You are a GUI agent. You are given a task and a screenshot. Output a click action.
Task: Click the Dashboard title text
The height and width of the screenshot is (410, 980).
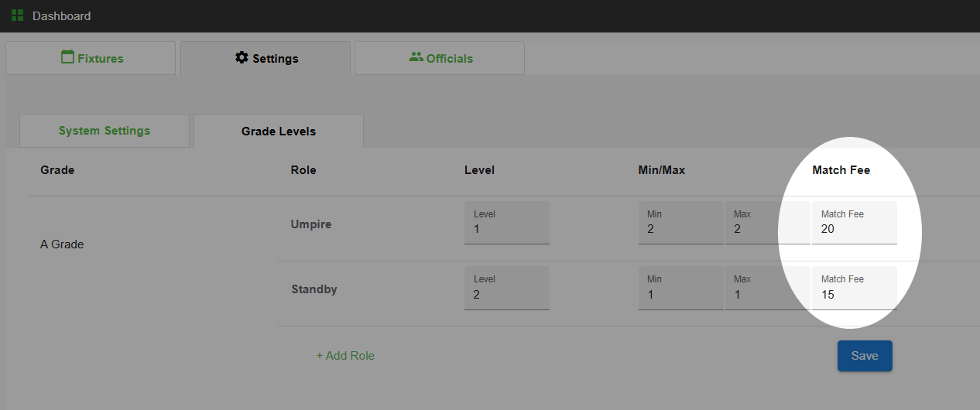[x=61, y=16]
